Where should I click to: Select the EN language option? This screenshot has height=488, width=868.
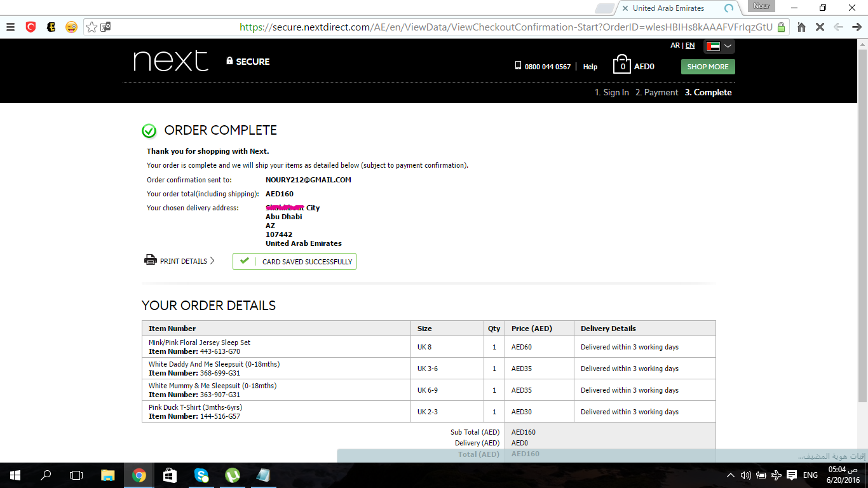point(689,45)
